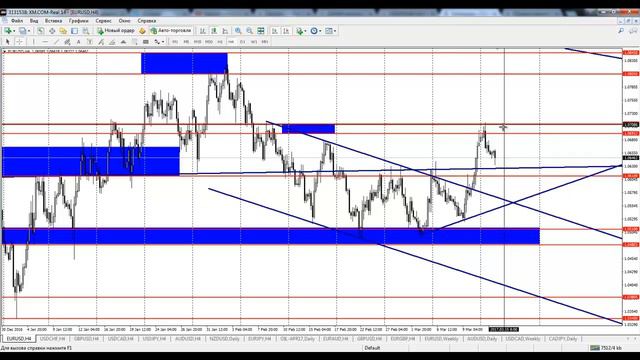Select the horizontal line drawing tool

coord(45,42)
